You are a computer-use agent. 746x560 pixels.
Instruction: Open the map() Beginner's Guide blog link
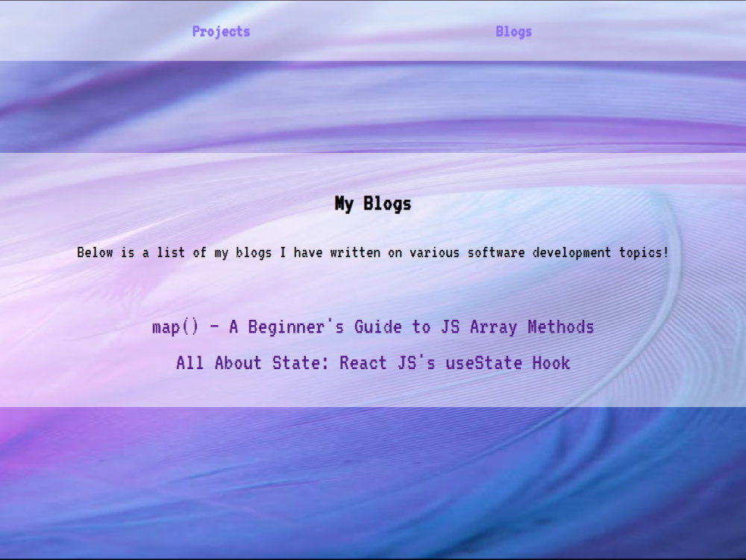pyautogui.click(x=373, y=327)
